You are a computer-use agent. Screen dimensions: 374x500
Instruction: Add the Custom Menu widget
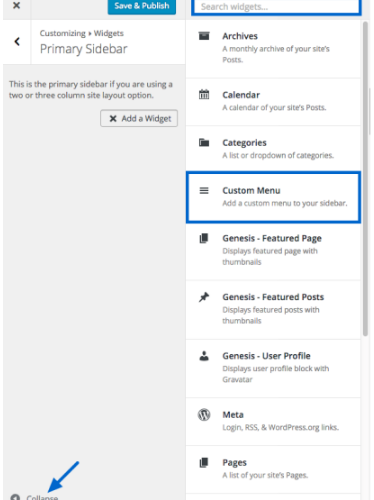click(273, 197)
